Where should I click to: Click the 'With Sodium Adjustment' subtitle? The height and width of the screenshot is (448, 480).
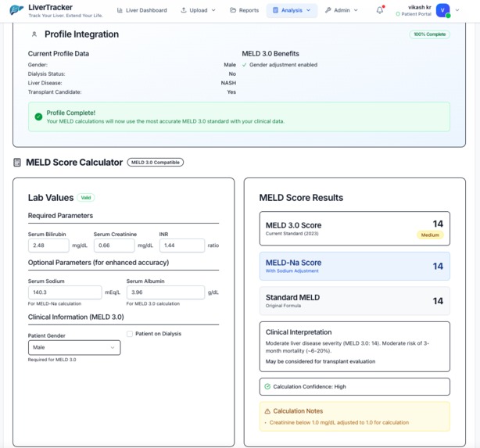(292, 271)
